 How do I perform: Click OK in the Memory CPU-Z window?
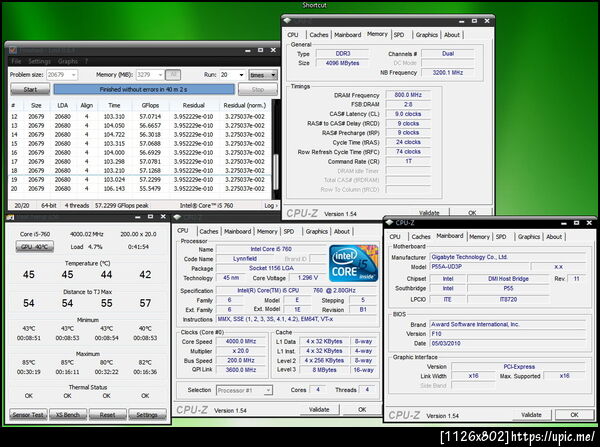click(x=472, y=213)
